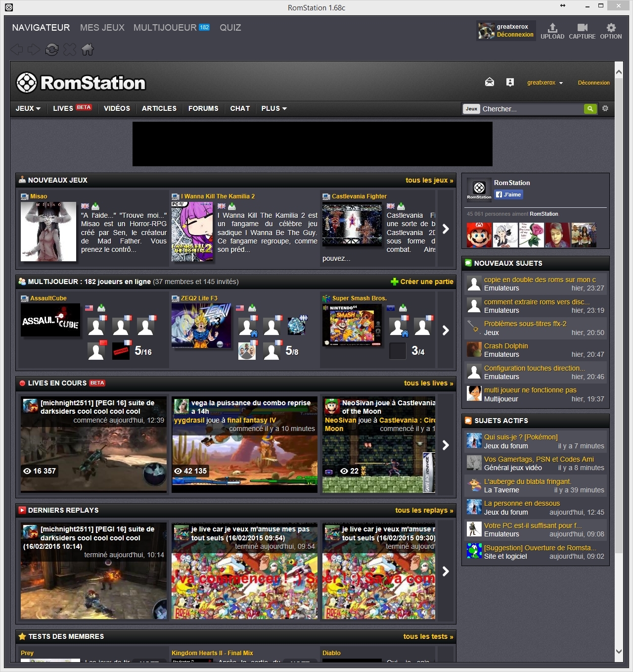Open the ZEQ2 Lite F3 game cover
Image resolution: width=633 pixels, height=672 pixels.
[x=201, y=325]
